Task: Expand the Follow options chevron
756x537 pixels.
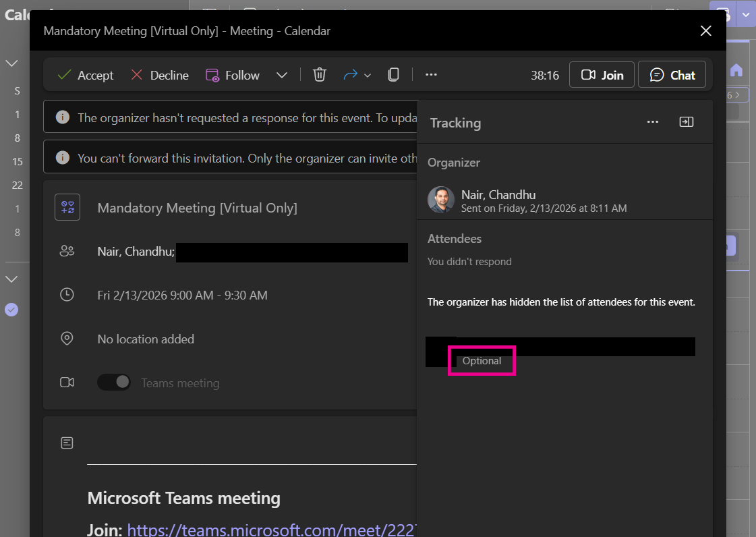Action: click(x=282, y=75)
